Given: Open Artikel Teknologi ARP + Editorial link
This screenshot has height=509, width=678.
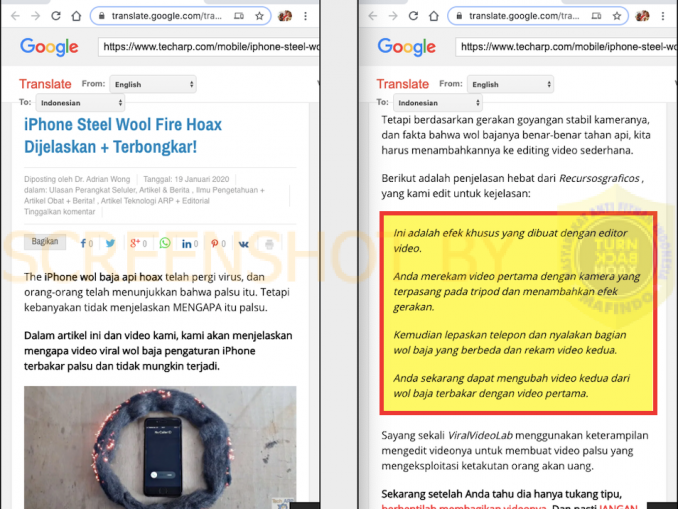Looking at the screenshot, I should [x=155, y=201].
